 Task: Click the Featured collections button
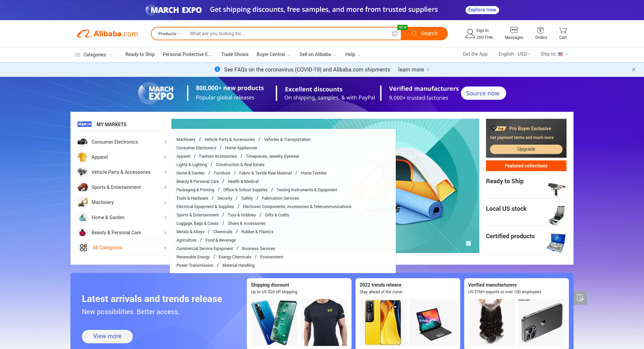(x=526, y=166)
